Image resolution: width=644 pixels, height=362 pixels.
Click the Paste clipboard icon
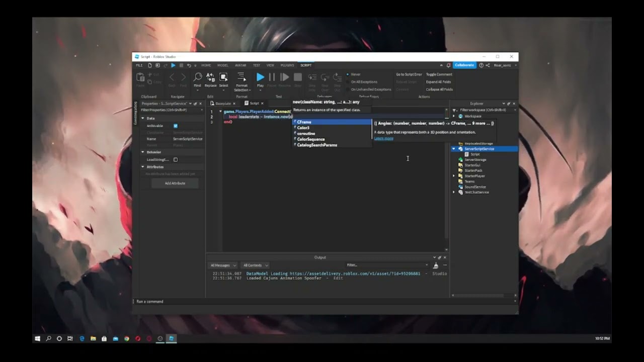click(x=141, y=77)
